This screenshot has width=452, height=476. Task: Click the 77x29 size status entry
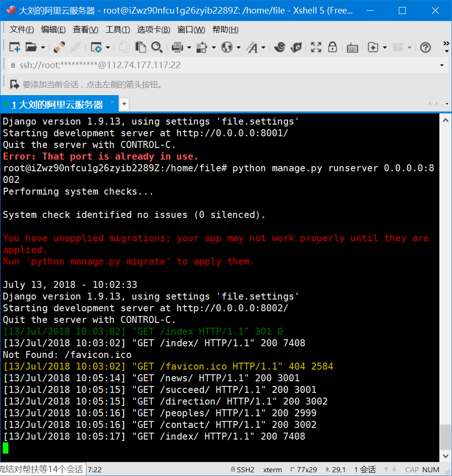coord(304,469)
